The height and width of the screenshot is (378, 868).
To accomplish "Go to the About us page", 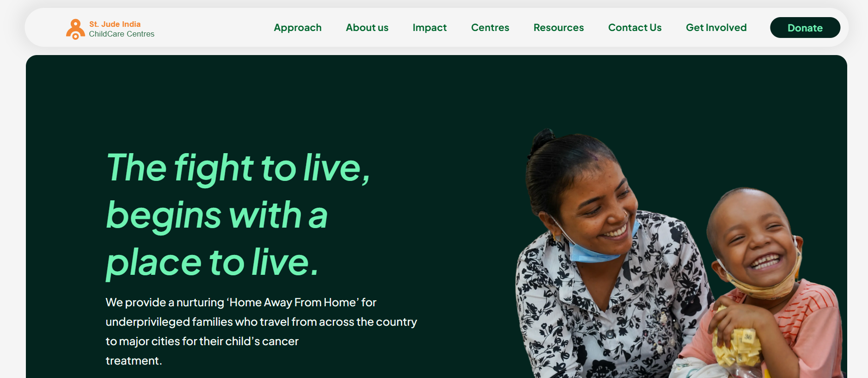I will point(367,28).
